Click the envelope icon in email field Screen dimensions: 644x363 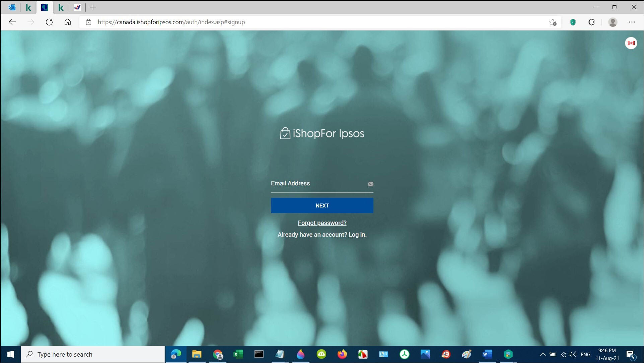click(370, 184)
